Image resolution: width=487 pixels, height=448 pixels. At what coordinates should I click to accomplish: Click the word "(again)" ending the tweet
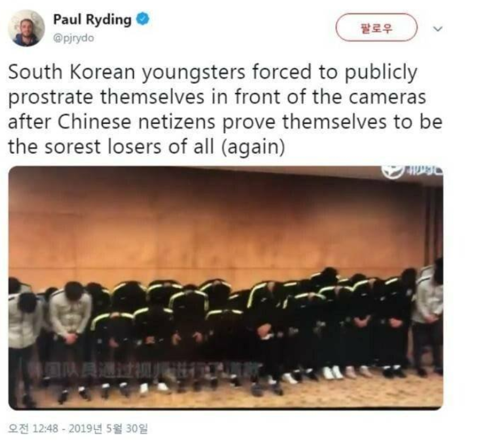[252, 147]
